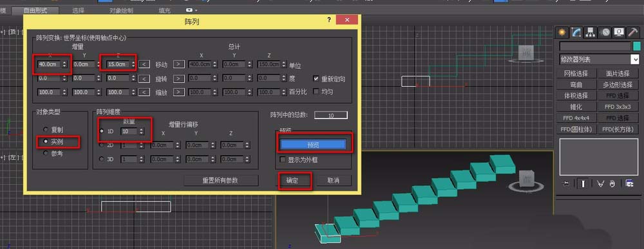Click the spinner of the 2D count field
The image size is (644, 249).
[142, 145]
